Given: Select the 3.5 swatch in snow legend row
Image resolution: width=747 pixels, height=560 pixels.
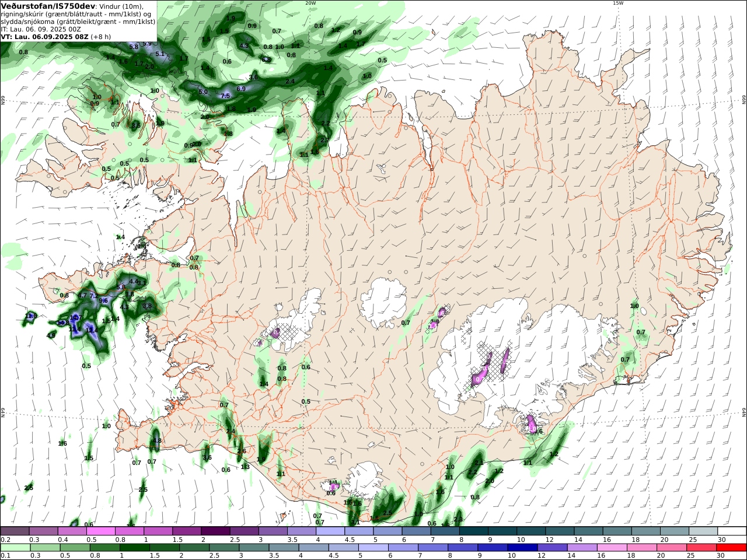Looking at the screenshot, I should pyautogui.click(x=301, y=531).
